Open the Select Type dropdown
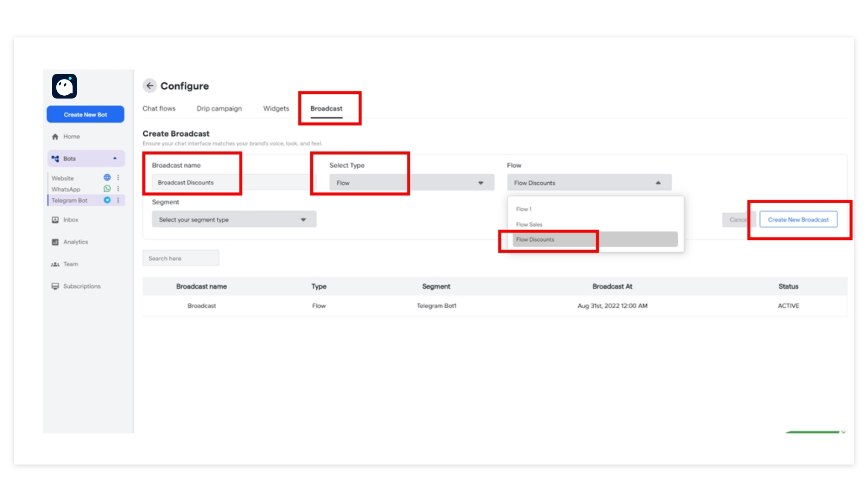Viewport: 868px width, 502px height. click(x=412, y=183)
